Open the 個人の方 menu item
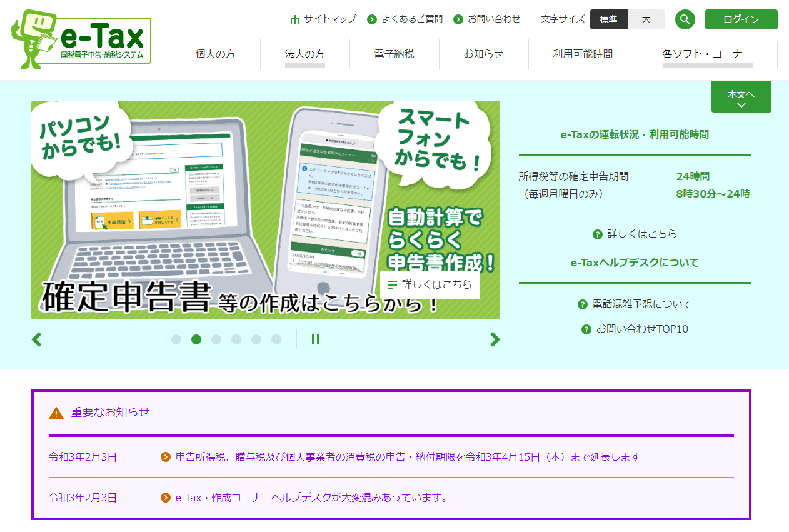The height and width of the screenshot is (532, 789). tap(215, 54)
